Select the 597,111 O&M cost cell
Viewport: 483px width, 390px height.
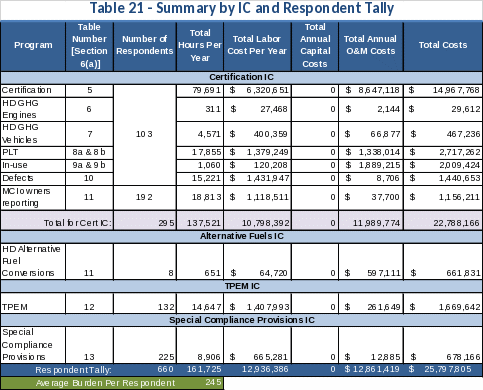[371, 261]
